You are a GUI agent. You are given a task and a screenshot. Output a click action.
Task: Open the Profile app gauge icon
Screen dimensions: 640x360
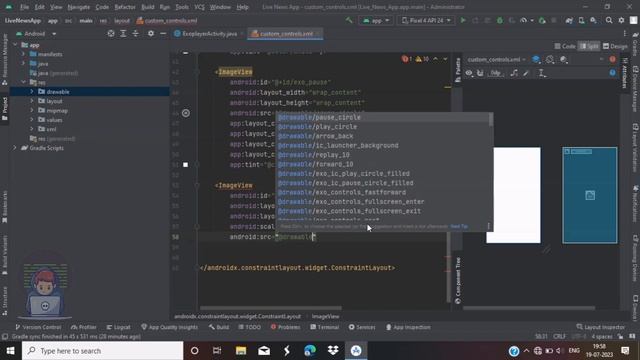tap(524, 20)
